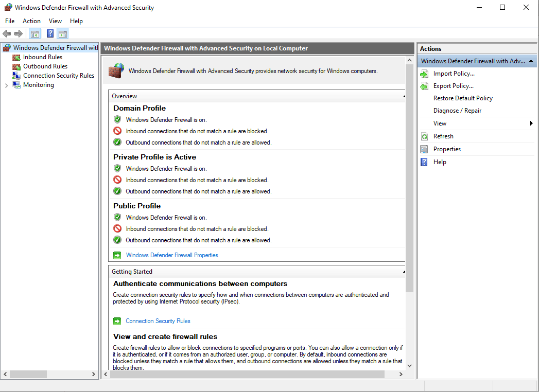Click the green arrow icon beside Firewall Properties link
This screenshot has width=539, height=392.
tap(117, 255)
